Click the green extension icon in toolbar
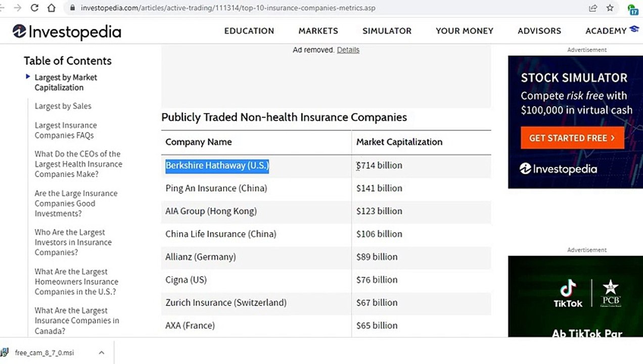 coord(632,9)
